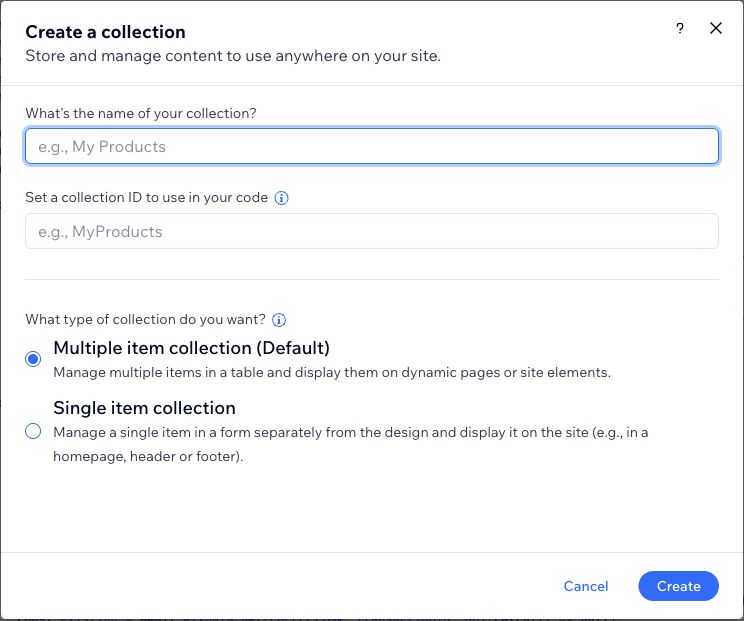Click the 'Single item collection' label

click(x=144, y=408)
